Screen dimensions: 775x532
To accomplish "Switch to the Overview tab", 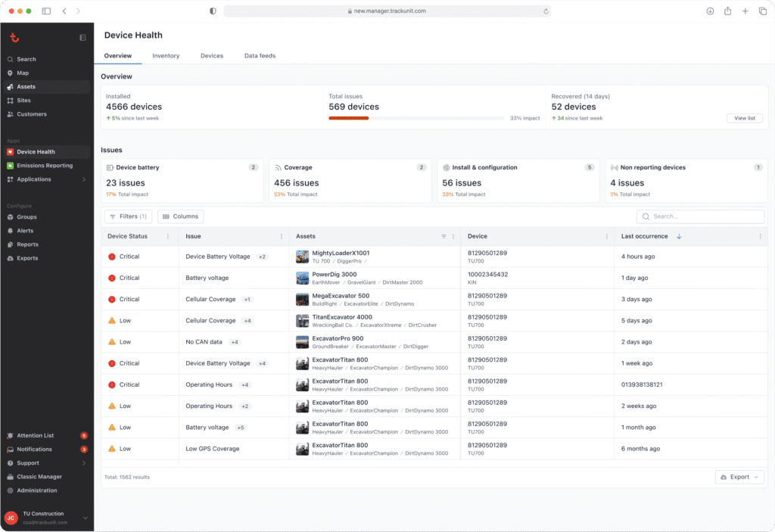I will click(x=118, y=56).
